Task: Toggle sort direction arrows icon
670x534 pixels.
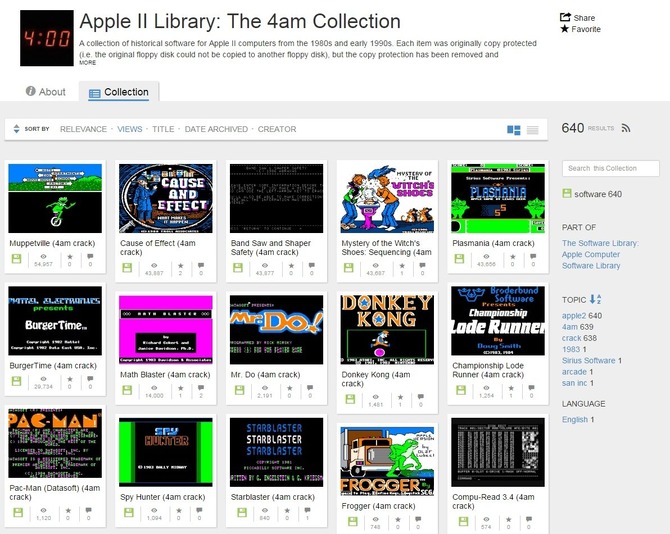Action: tap(16, 129)
